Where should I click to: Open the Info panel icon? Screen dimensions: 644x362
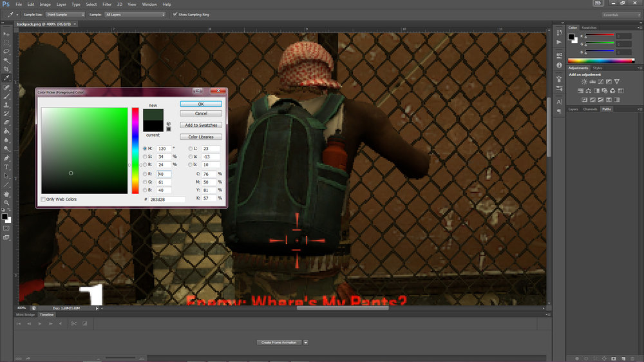click(559, 65)
